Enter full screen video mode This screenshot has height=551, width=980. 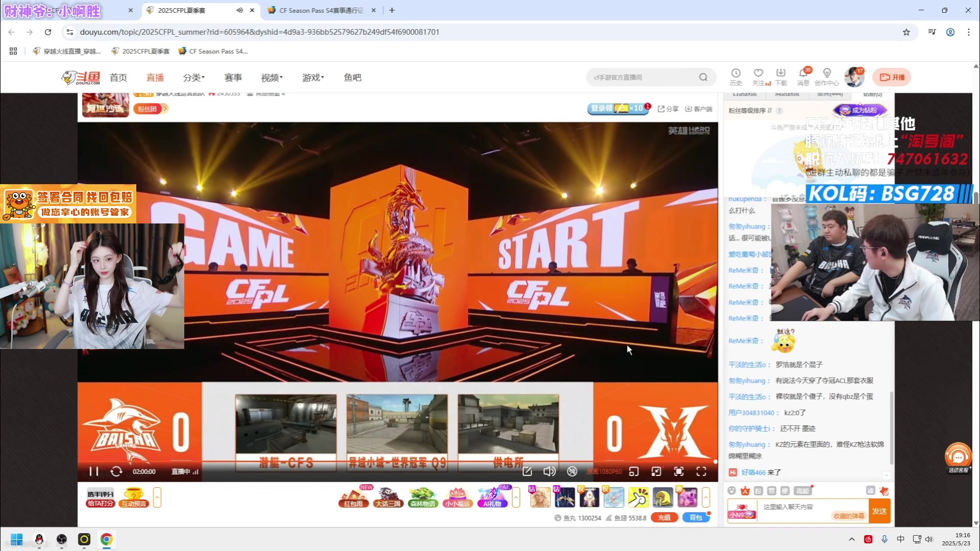click(x=701, y=471)
